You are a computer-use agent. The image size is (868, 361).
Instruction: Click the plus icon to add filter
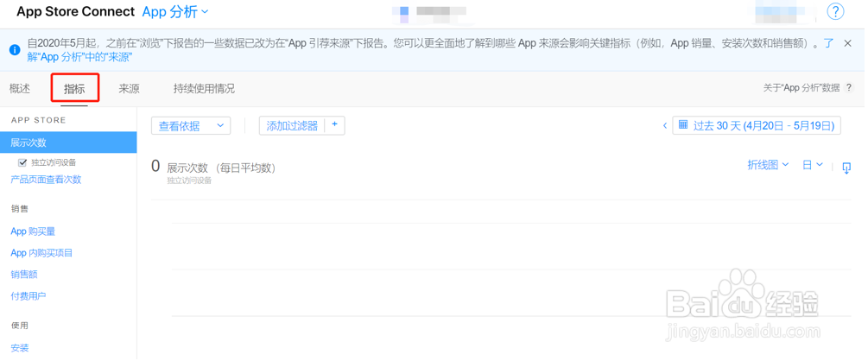coord(334,125)
